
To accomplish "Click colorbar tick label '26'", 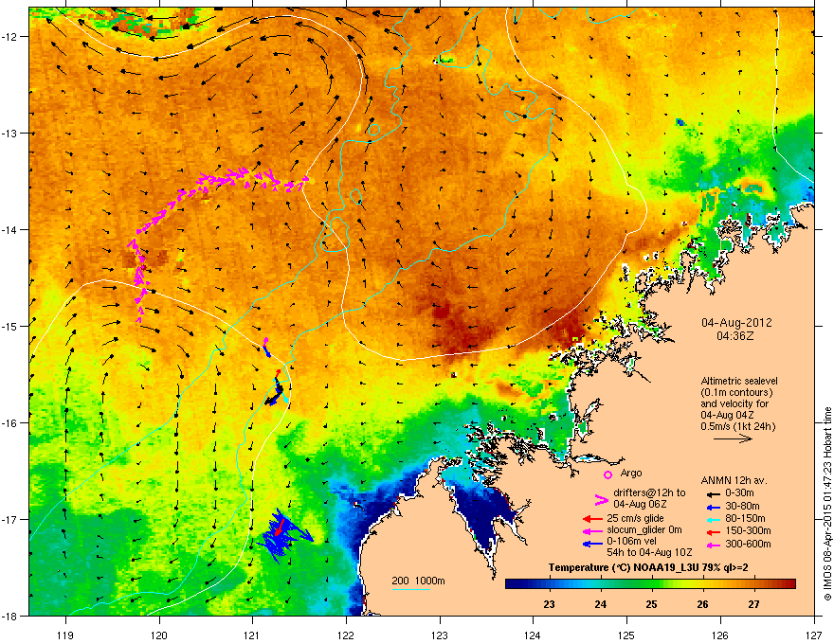I will coord(702,604).
